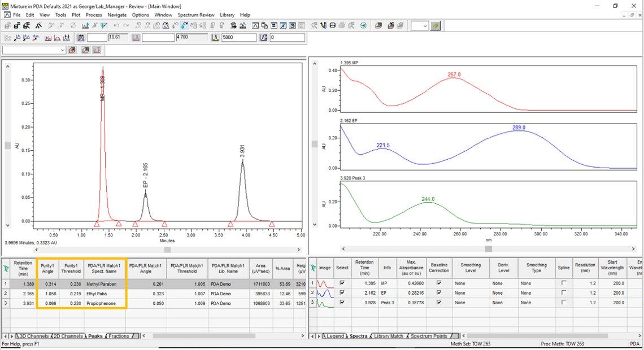Enable Spline for the Peak 3 row
Image resolution: width=644 pixels, height=350 pixels.
point(564,303)
